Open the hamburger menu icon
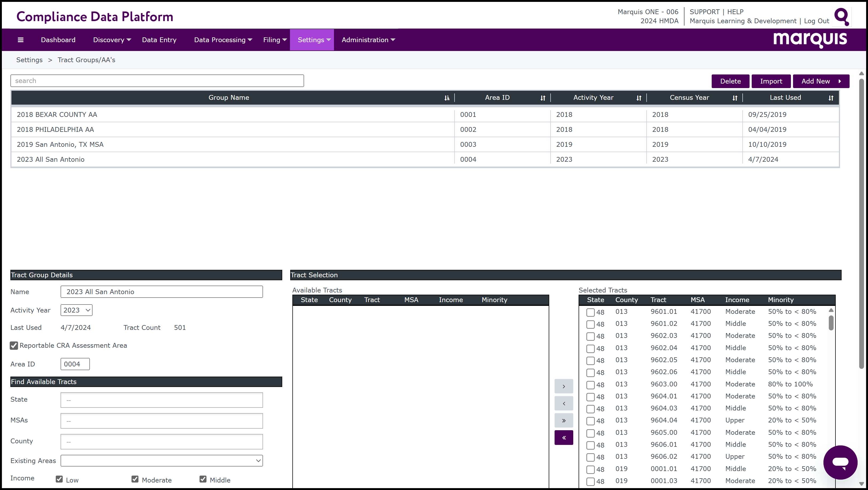868x490 pixels. [x=21, y=40]
